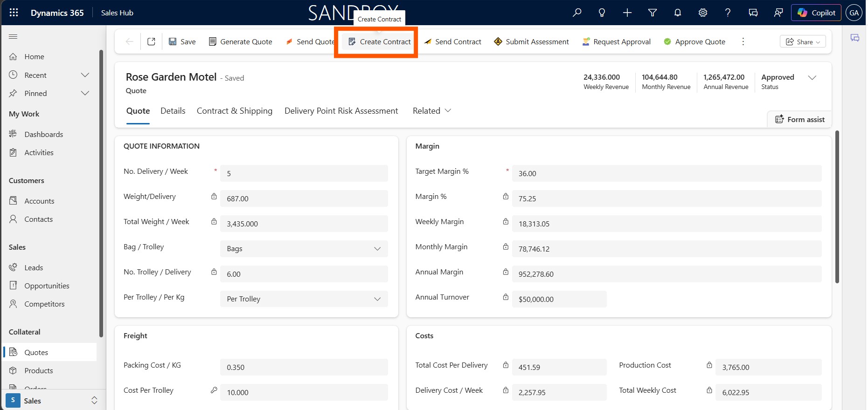Open the advanced find filter icon
The width and height of the screenshot is (868, 410).
pyautogui.click(x=653, y=13)
